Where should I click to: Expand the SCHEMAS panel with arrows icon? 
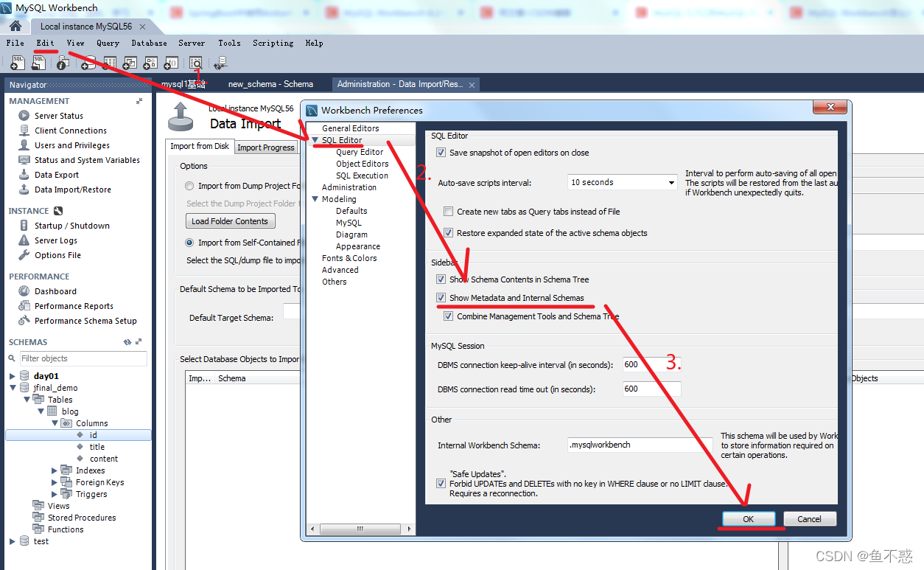point(139,342)
